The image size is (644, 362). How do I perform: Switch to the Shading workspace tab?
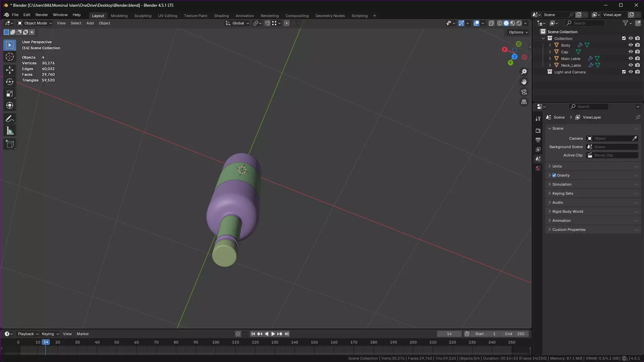click(x=221, y=16)
